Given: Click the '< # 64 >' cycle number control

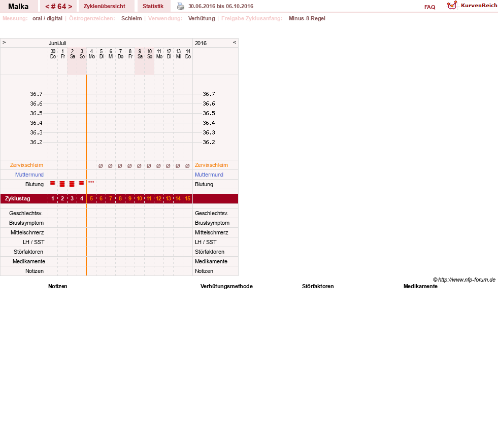Looking at the screenshot, I should tap(59, 6).
